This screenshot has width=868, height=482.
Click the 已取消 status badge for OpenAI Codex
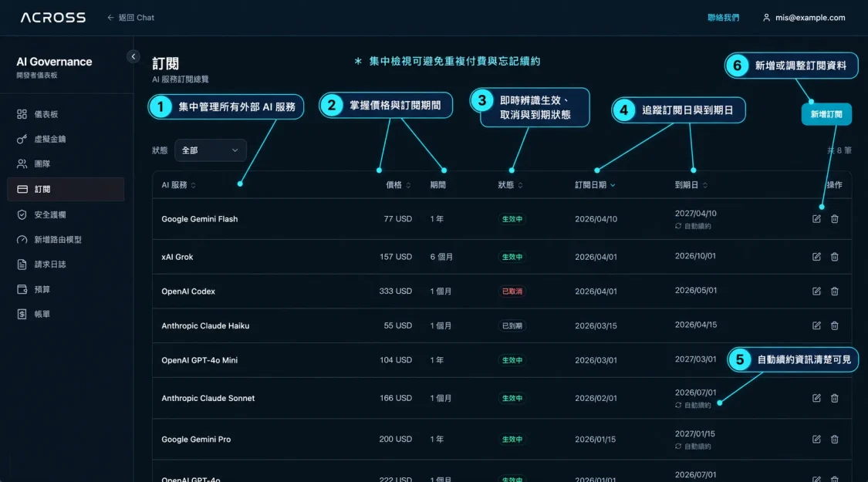[512, 291]
